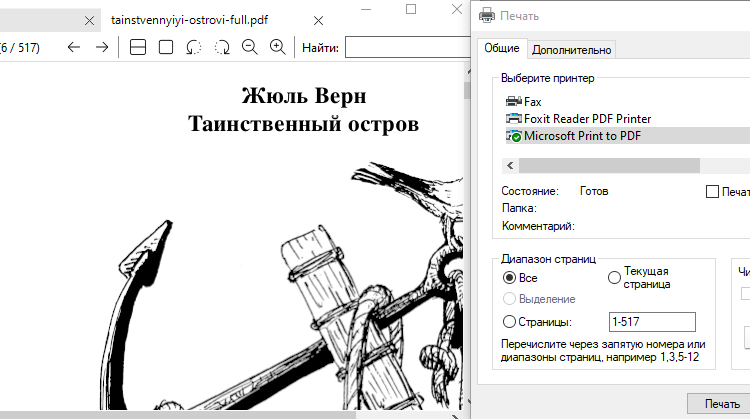This screenshot has height=419, width=750.
Task: Click the anchor illustration on the page
Action: [x=281, y=287]
